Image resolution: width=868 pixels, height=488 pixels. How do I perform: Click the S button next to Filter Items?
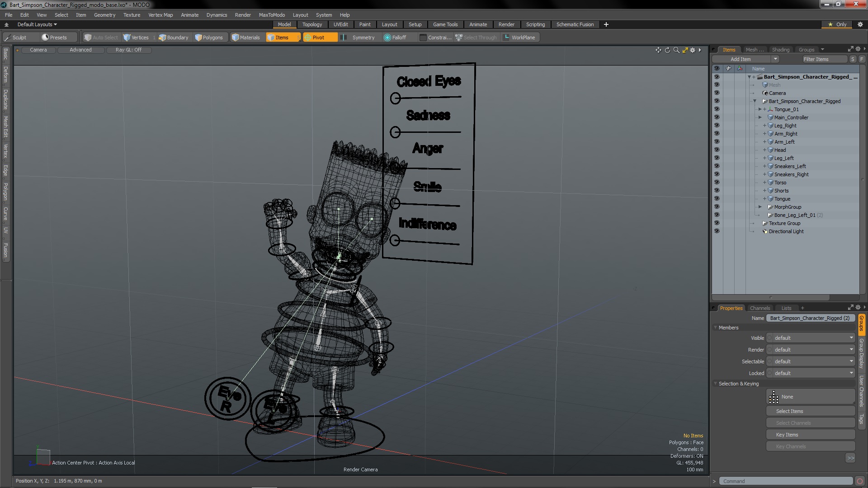[x=853, y=59]
